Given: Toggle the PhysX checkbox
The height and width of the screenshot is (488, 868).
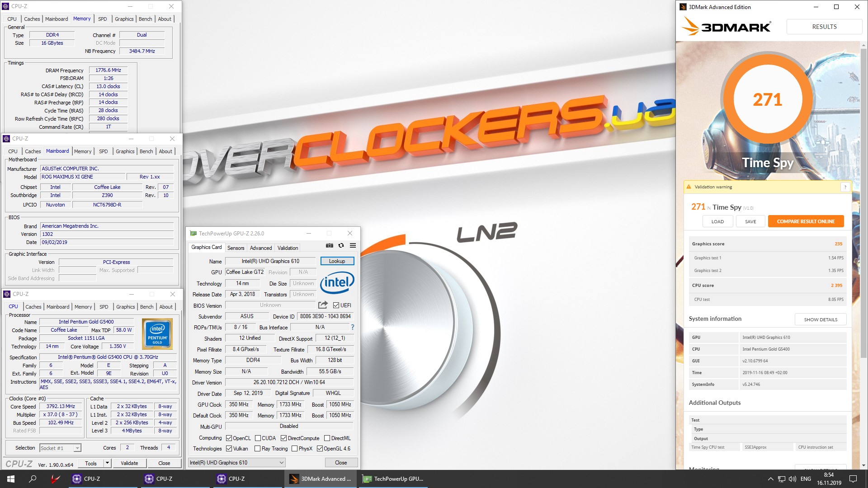Looking at the screenshot, I should (x=294, y=449).
